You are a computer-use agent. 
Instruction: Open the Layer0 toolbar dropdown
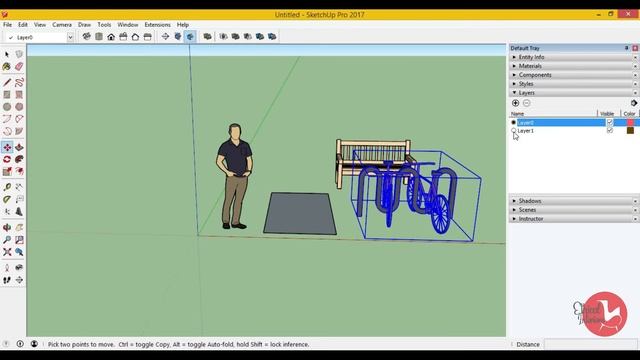[70, 37]
